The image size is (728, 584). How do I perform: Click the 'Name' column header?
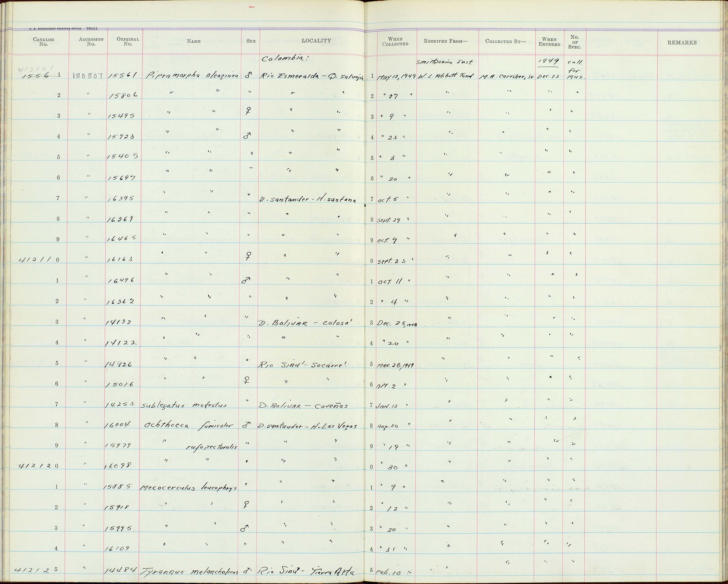194,41
